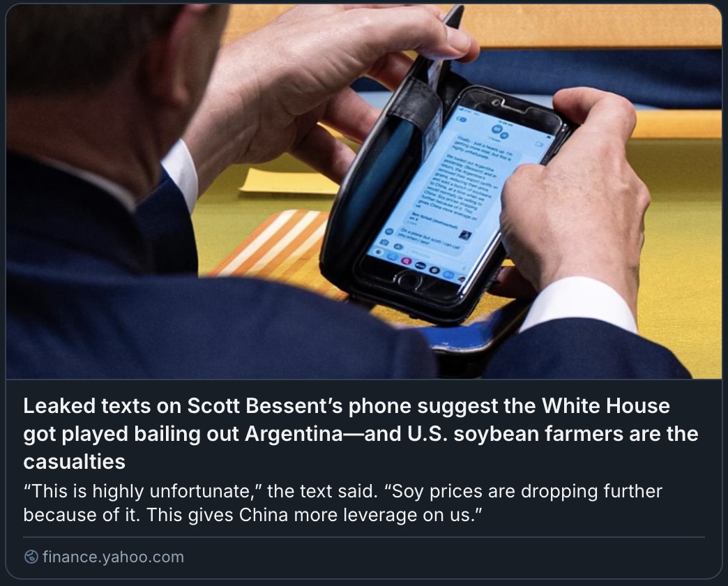Open the finance.yahoo.com source link
The width and height of the screenshot is (728, 586).
point(113,557)
